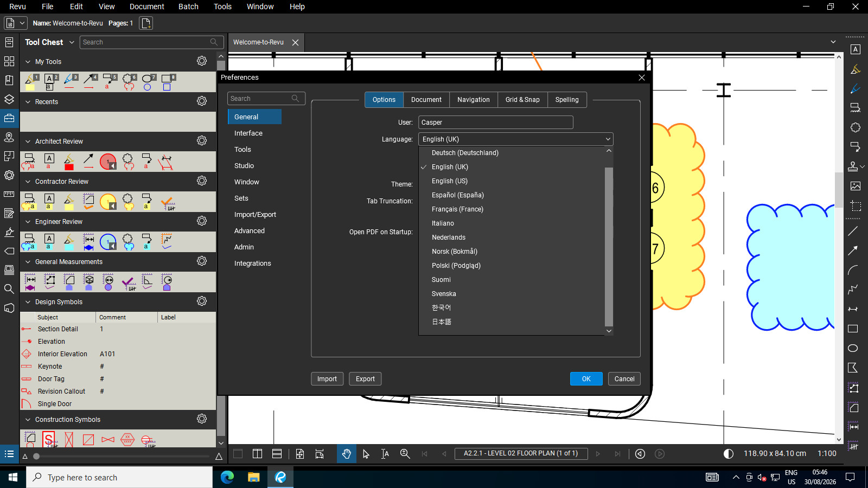Click the Dimmer half-circle toggle
Viewport: 868px width, 488px height.
729,454
